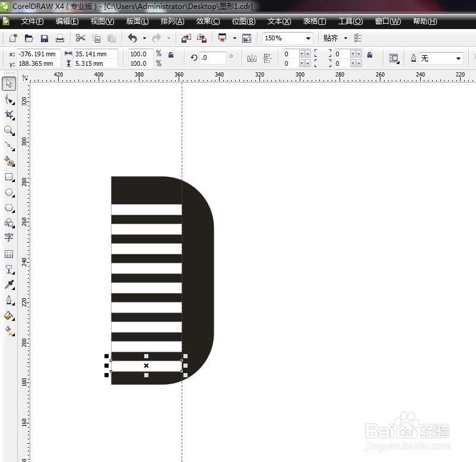Open the 工具(O) menu
Screen dimensions: 476x462
click(x=351, y=21)
